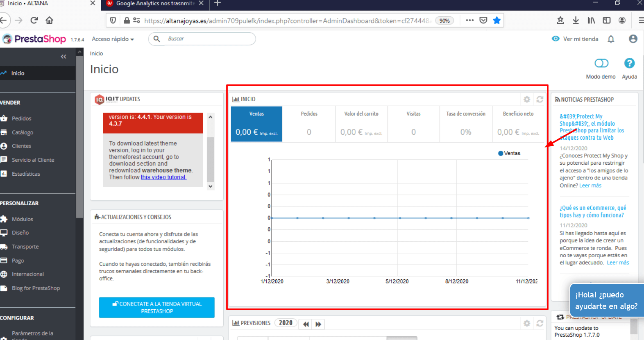Viewport: 644px width, 340px height.
Task: Select the Ventas tab in chart panel
Action: [256, 124]
